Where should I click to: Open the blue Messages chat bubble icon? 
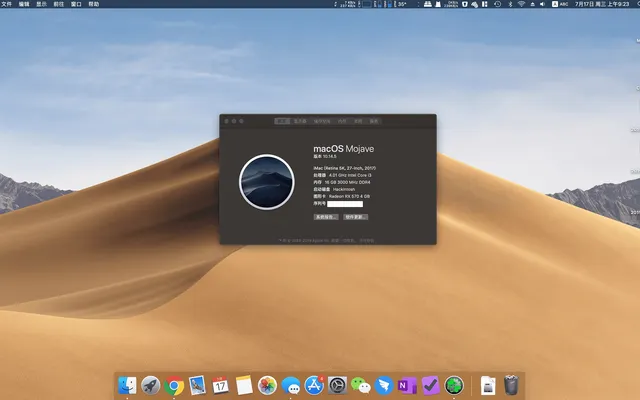coord(291,385)
